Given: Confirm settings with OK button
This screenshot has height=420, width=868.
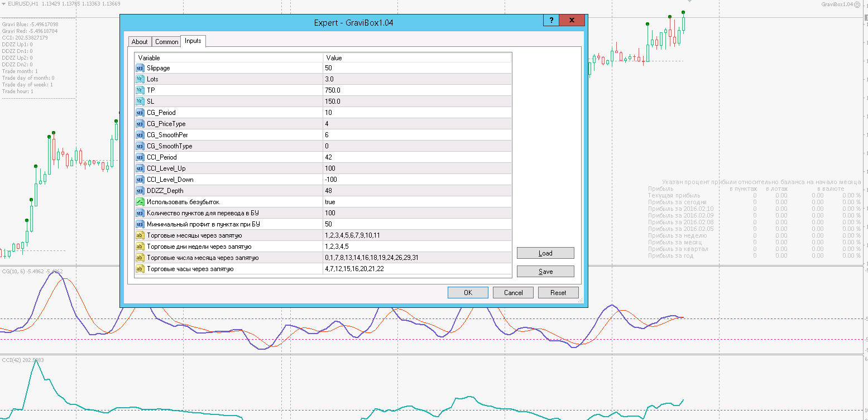Looking at the screenshot, I should click(468, 293).
